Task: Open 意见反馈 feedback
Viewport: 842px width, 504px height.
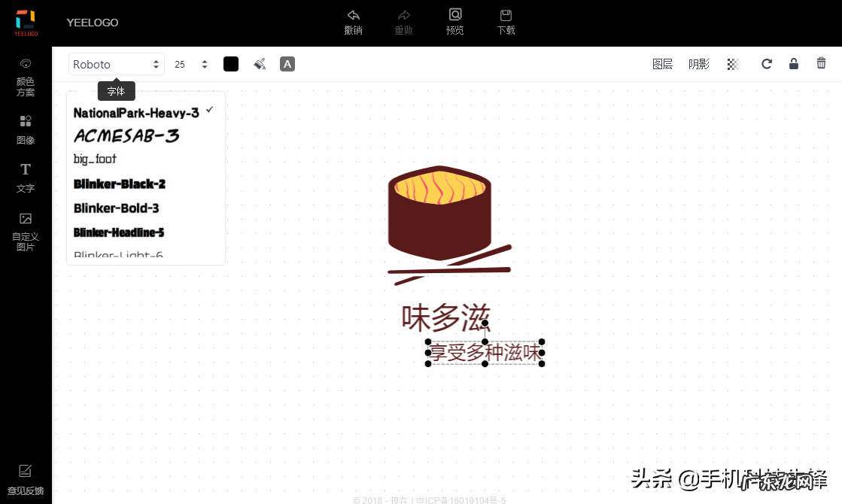Action: click(26, 479)
